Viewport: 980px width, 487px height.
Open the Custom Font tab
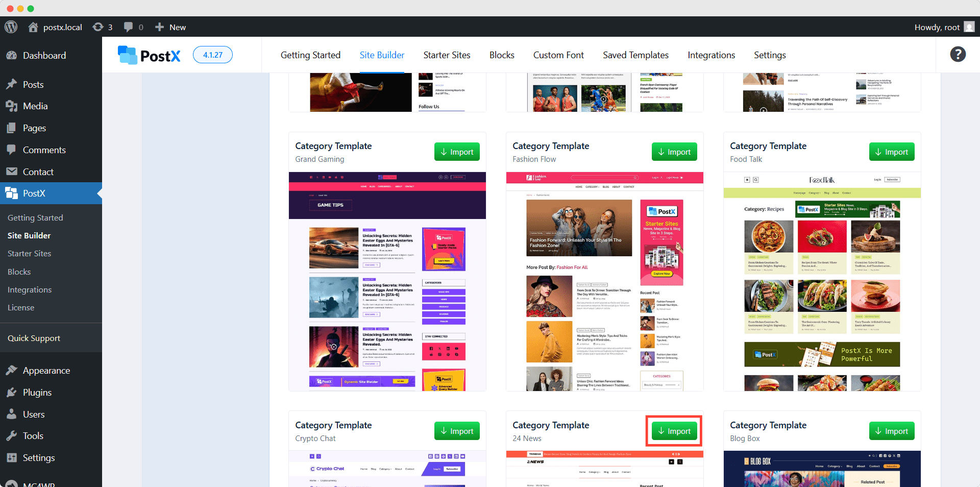(x=558, y=55)
